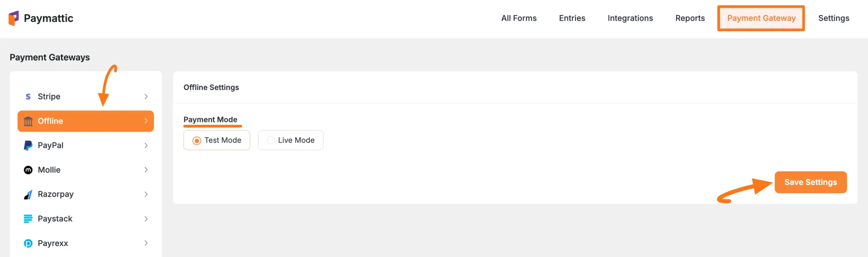Image resolution: width=868 pixels, height=257 pixels.
Task: Select the Razorpay icon
Action: 28,194
